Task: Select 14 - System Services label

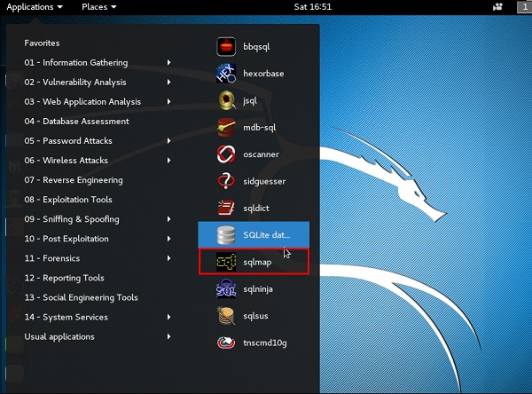Action: coord(66,317)
